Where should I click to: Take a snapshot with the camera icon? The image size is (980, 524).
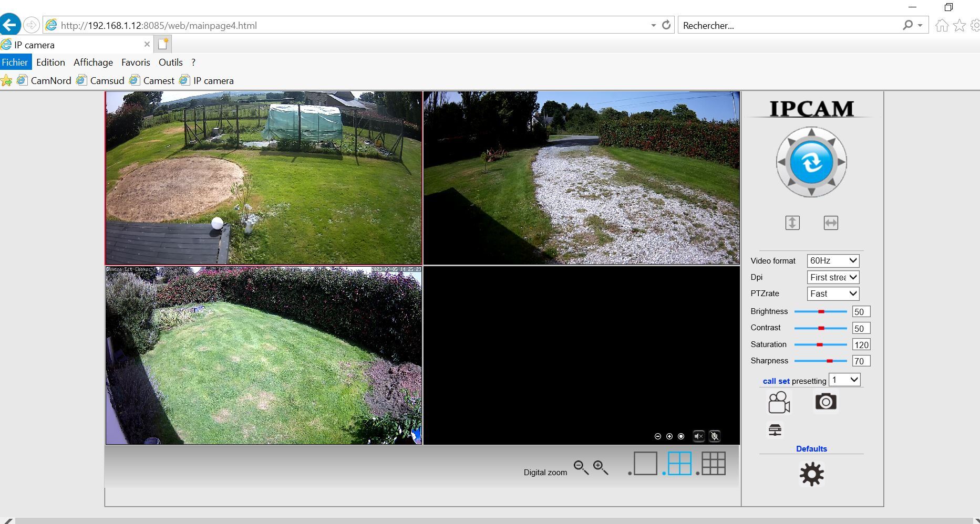[x=826, y=402]
